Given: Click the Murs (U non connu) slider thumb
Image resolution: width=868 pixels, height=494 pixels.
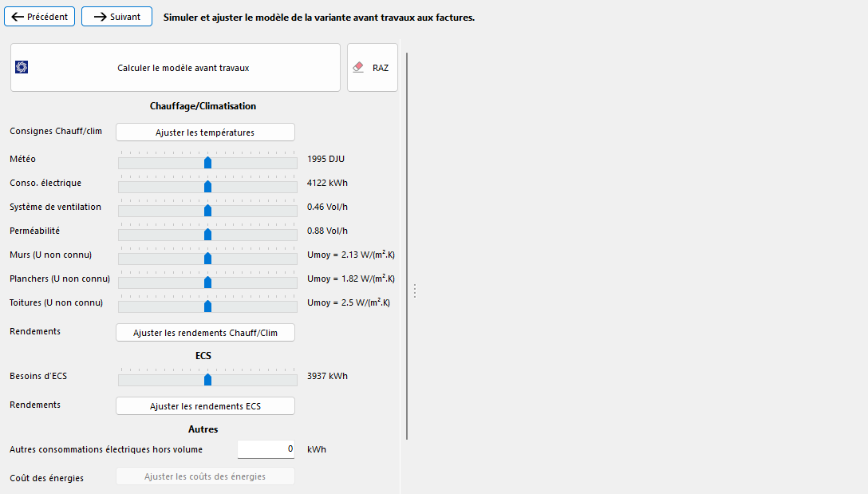Looking at the screenshot, I should coord(207,259).
